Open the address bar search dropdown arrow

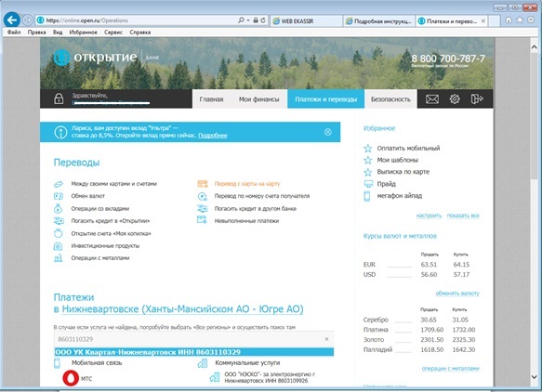[248, 20]
